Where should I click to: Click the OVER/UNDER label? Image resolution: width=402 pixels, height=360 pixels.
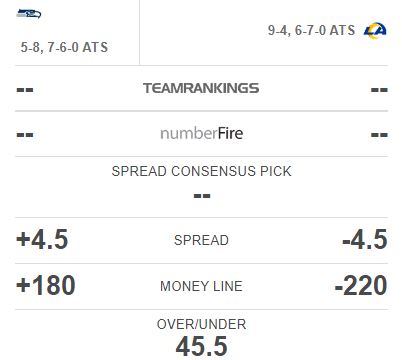coord(201,324)
